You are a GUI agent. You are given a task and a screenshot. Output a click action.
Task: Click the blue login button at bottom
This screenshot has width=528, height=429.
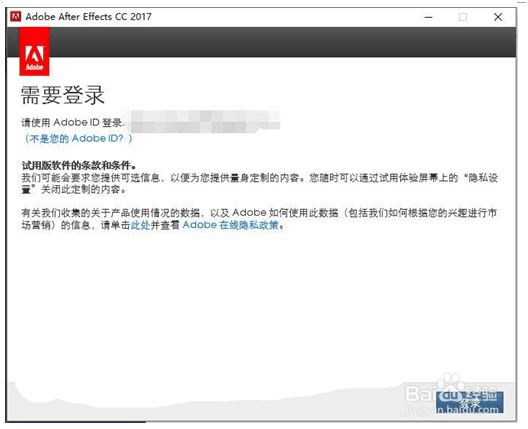pyautogui.click(x=470, y=402)
